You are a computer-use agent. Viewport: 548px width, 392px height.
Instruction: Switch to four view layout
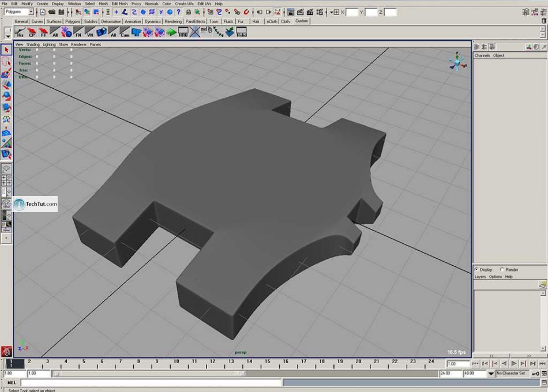(6, 180)
